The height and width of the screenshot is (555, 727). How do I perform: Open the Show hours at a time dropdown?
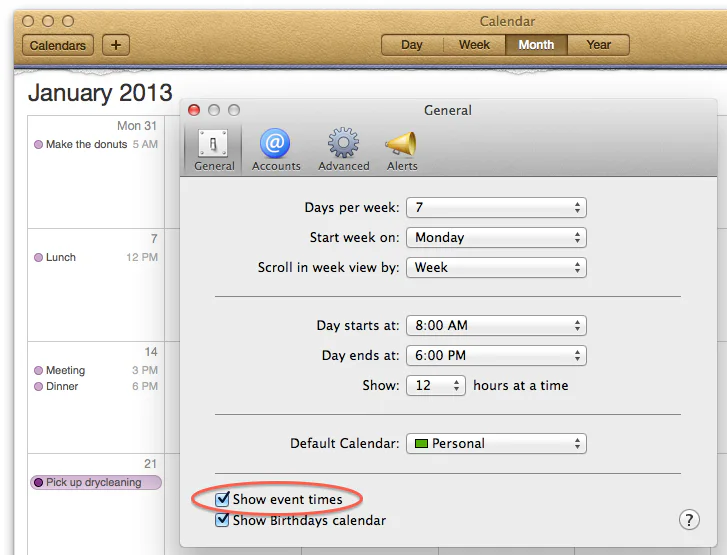(x=435, y=385)
